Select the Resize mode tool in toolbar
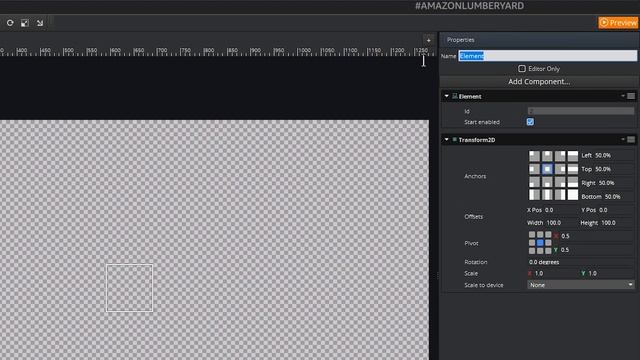 (x=25, y=23)
